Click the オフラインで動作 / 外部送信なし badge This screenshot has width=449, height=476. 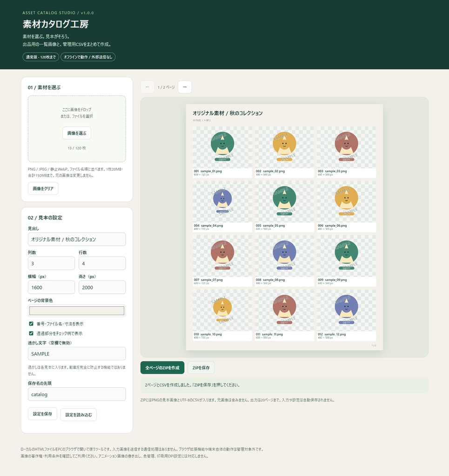pos(88,57)
